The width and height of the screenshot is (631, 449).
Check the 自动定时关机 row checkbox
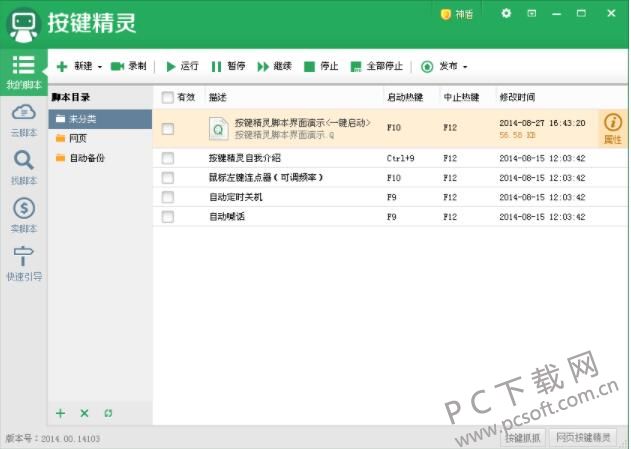coord(167,197)
